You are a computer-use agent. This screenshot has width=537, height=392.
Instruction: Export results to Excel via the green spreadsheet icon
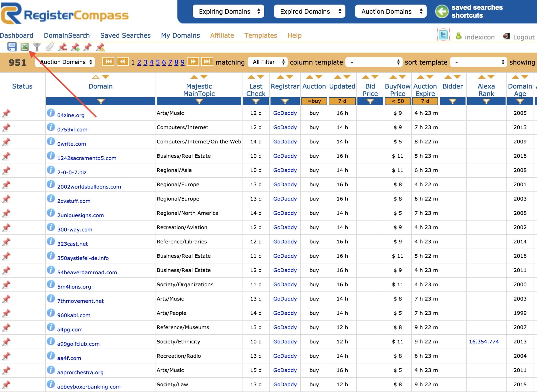point(25,47)
